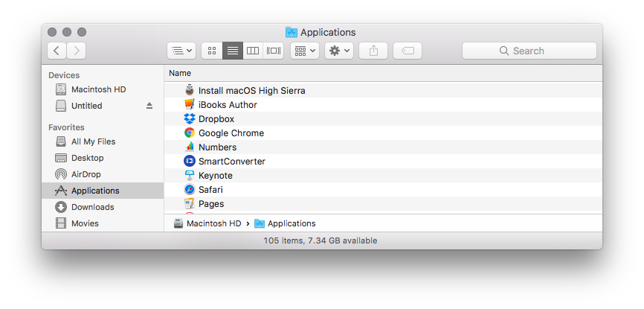The height and width of the screenshot is (309, 644).
Task: Click the AirDrop icon in sidebar
Action: click(61, 174)
